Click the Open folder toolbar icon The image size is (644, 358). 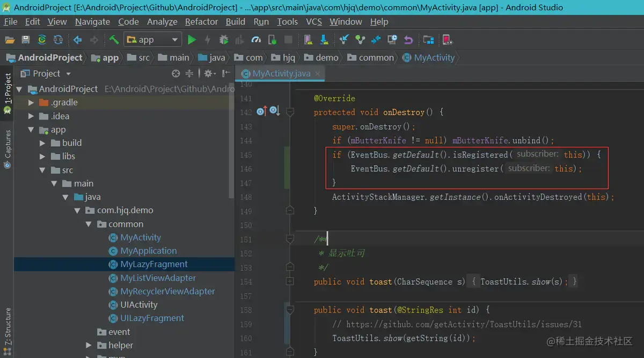(9, 40)
